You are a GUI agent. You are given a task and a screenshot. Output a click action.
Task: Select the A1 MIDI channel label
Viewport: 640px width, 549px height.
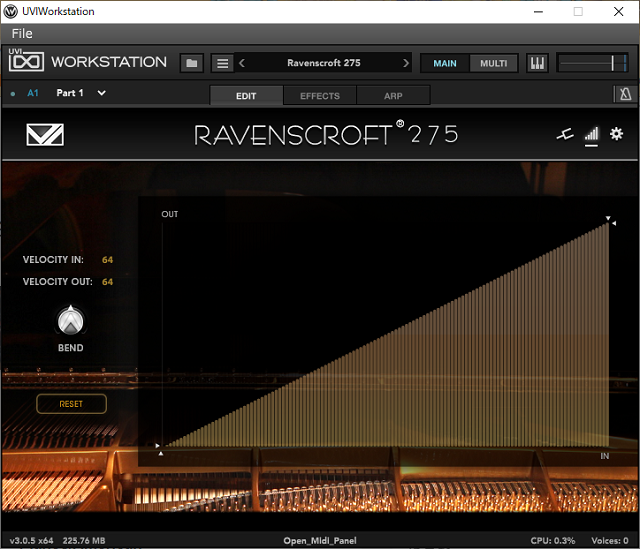pyautogui.click(x=33, y=93)
